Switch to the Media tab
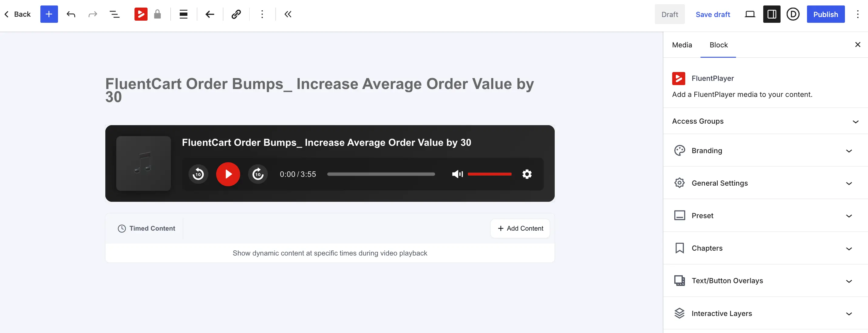The height and width of the screenshot is (333, 868). (x=682, y=45)
